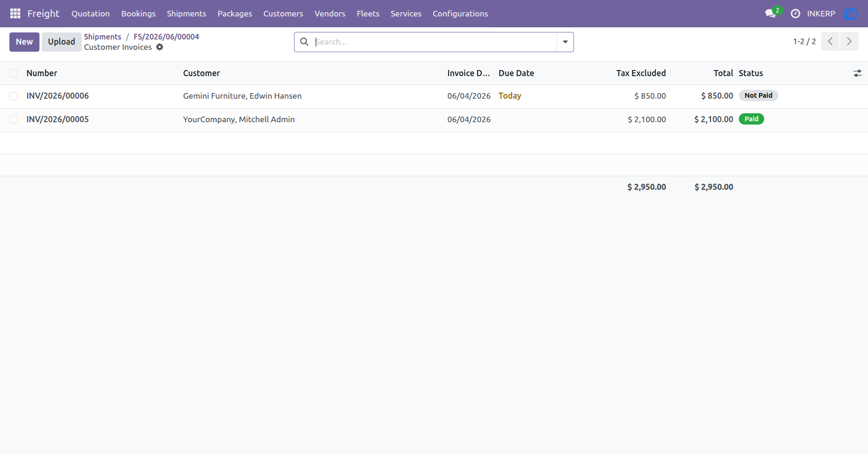
Task: Click the 1-2 / 2 pager counter
Action: (804, 41)
